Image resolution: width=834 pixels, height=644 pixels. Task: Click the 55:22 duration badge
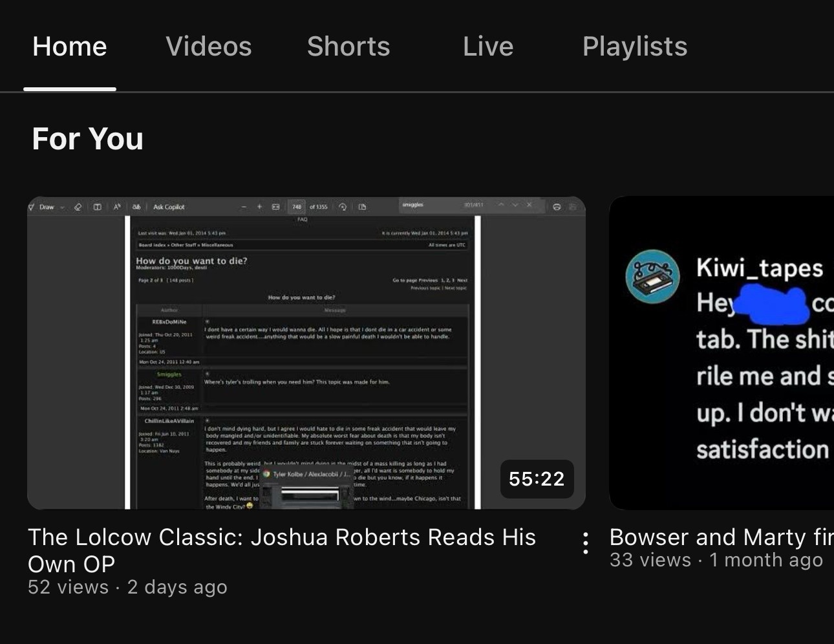click(537, 479)
